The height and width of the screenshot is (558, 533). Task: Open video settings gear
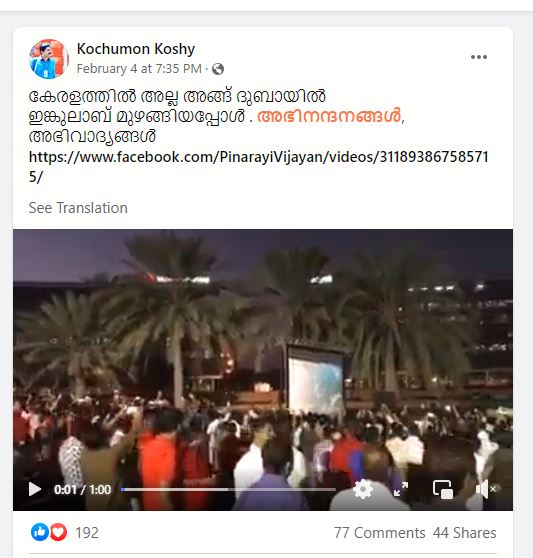pyautogui.click(x=363, y=489)
